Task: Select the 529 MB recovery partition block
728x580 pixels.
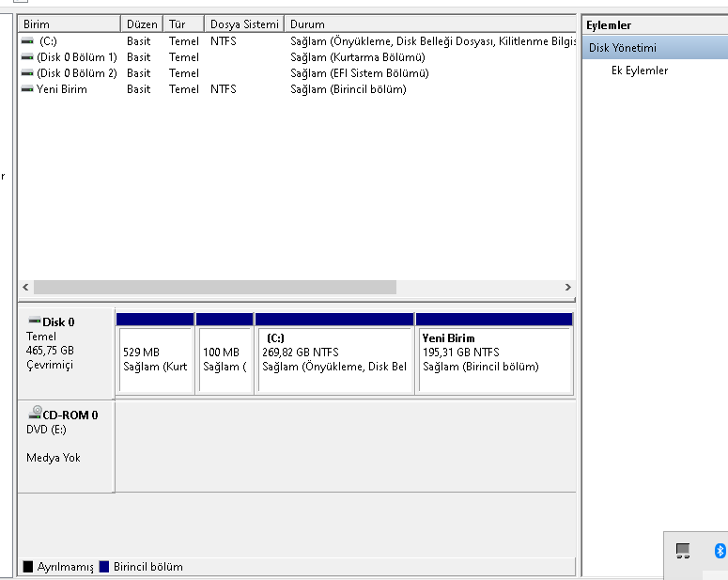Action: pyautogui.click(x=155, y=353)
